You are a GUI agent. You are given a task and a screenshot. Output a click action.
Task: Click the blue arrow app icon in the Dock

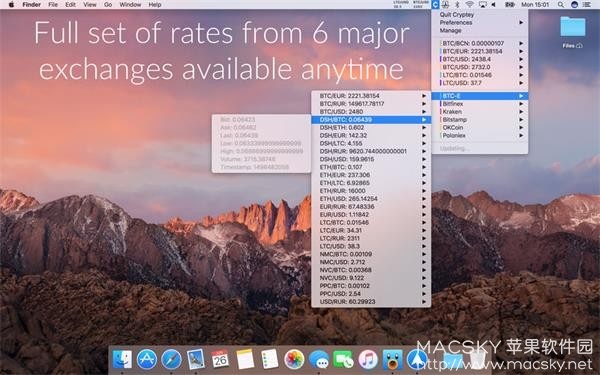click(x=417, y=360)
